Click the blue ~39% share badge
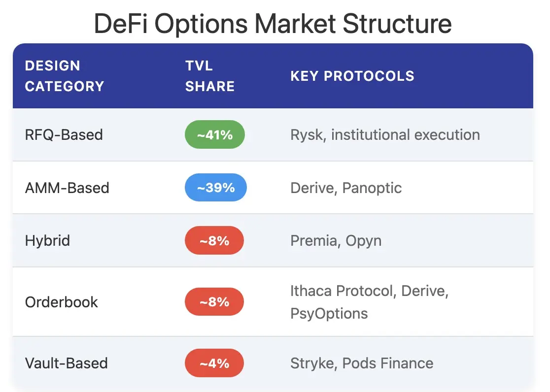The image size is (550, 392). [216, 188]
